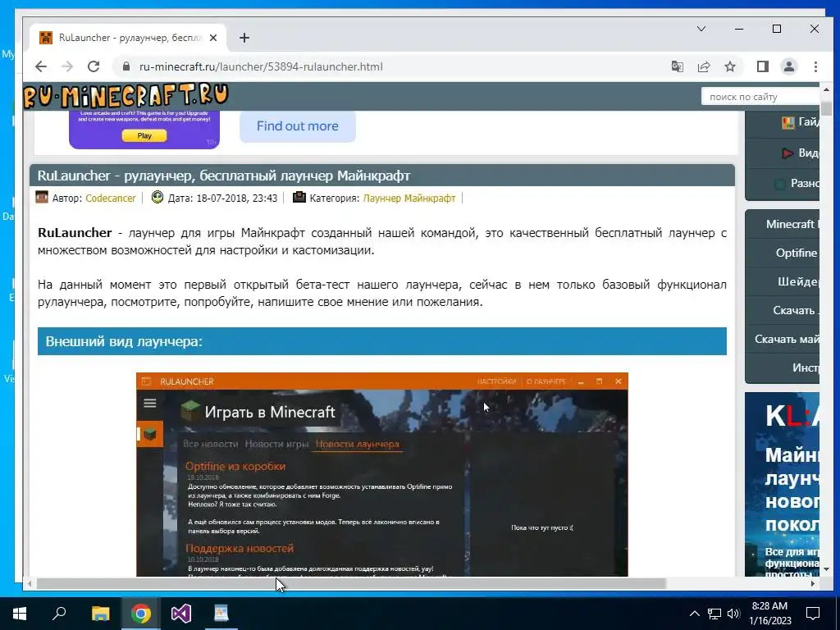Click 'О ЛАУНЧЕРЕ' in the launcher screenshot
The width and height of the screenshot is (840, 630).
546,381
